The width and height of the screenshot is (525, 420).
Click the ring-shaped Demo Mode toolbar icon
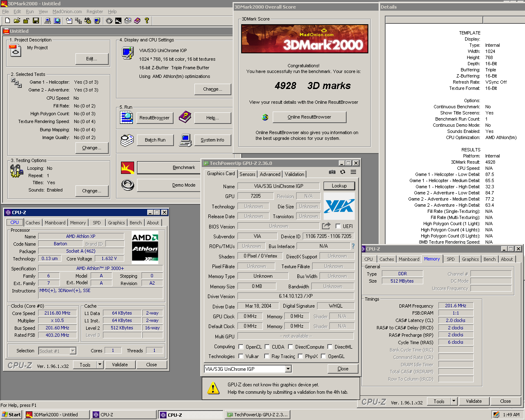(109, 21)
